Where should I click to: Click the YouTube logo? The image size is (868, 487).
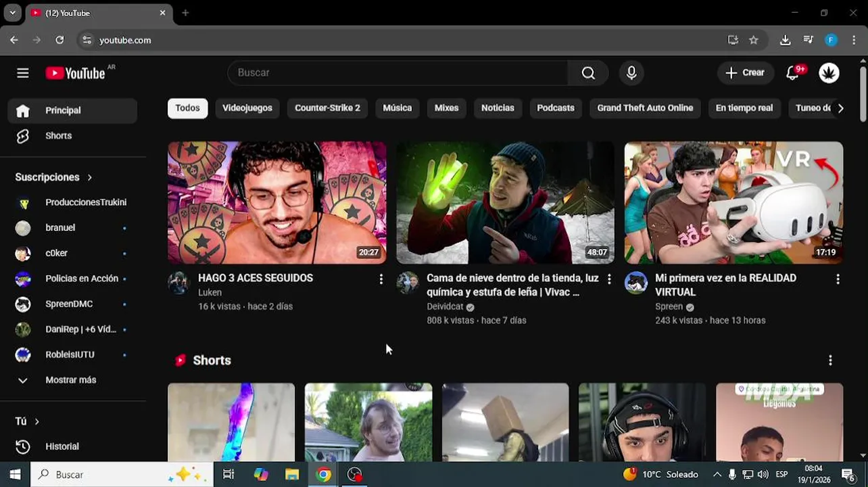76,73
